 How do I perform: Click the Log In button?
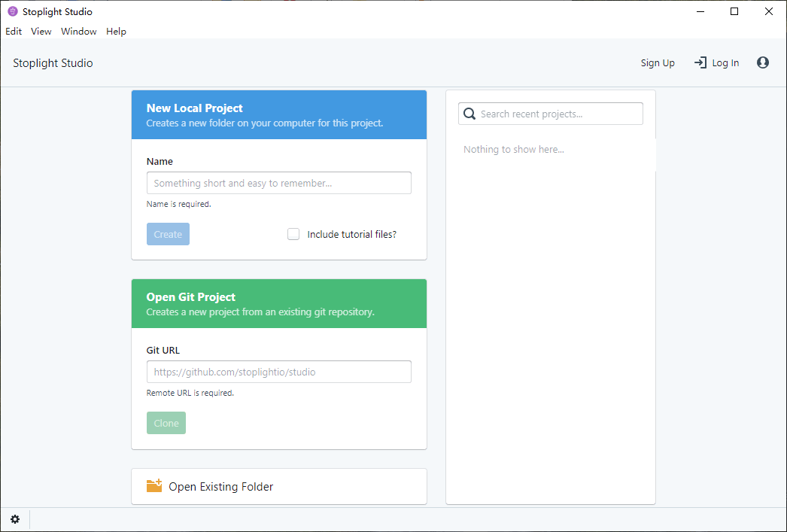[725, 63]
